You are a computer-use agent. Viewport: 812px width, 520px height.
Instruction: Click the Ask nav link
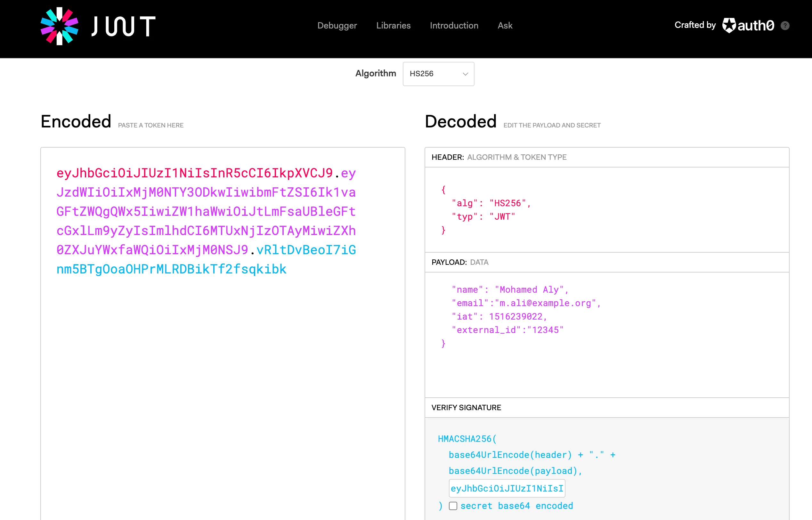tap(505, 26)
